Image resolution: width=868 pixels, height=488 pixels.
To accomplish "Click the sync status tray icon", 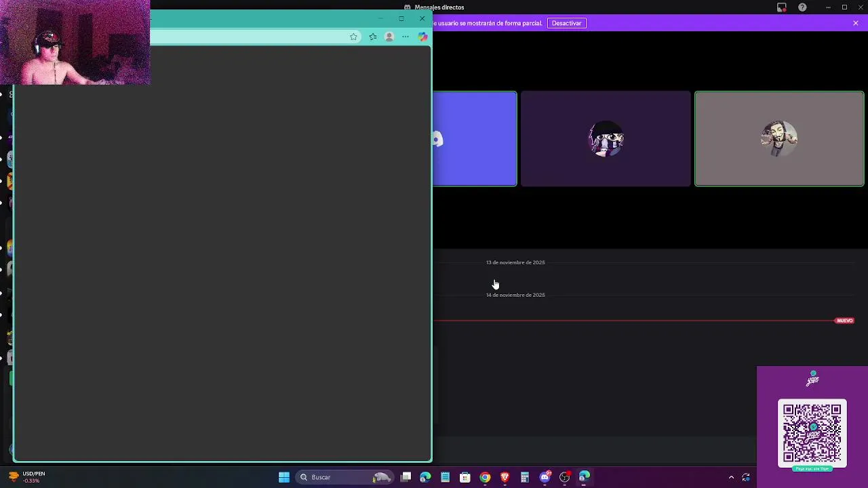I will pos(746,477).
